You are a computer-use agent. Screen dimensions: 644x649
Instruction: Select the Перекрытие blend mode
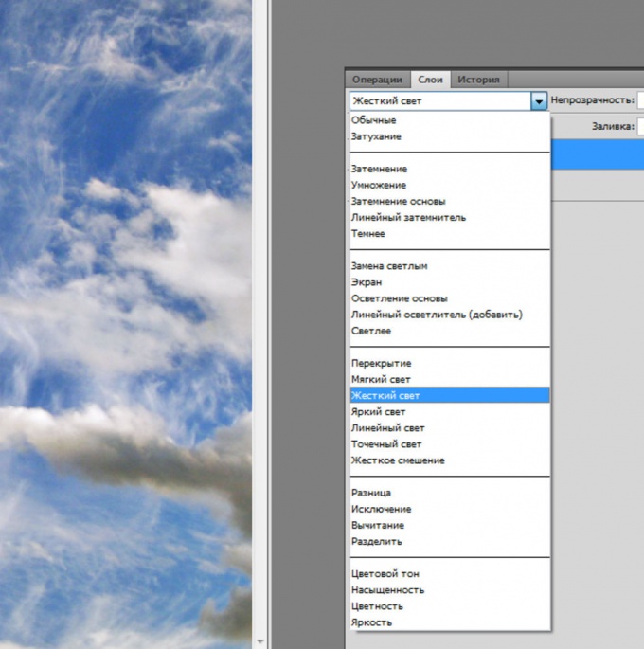(x=450, y=363)
